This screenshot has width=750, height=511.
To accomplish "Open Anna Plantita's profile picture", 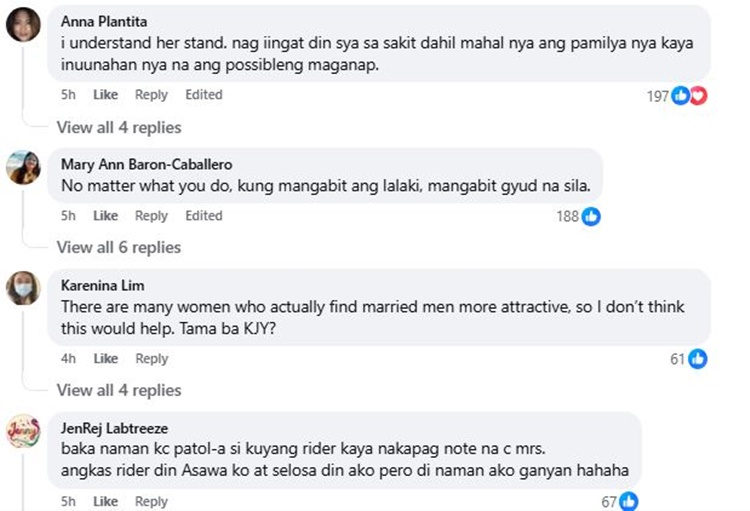I will (23, 25).
